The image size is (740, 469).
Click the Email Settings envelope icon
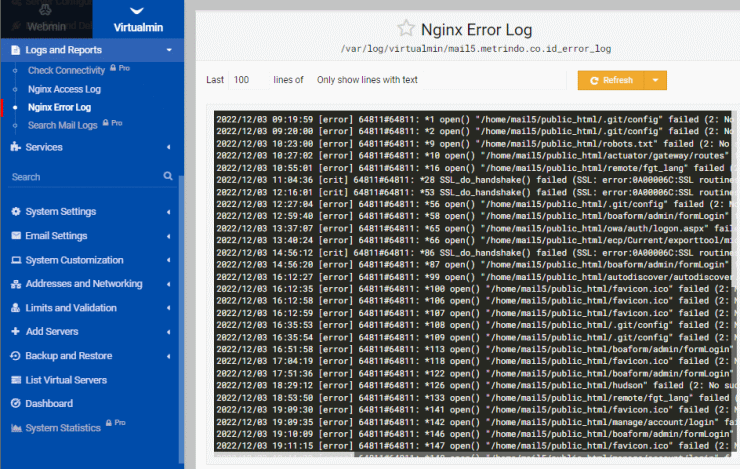[x=16, y=235]
